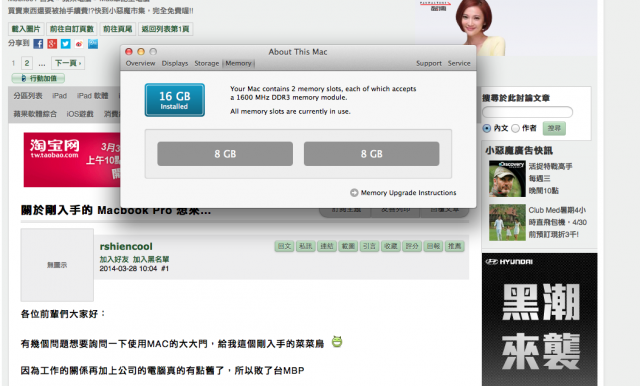Click the green smiley emoticon in the post
Screen dimensions: 640x386
point(337,342)
